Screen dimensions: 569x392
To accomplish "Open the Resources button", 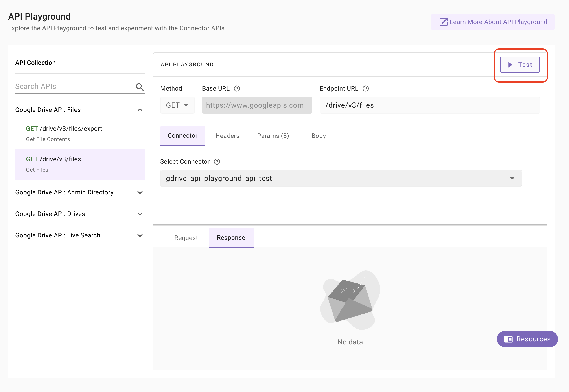I will click(x=527, y=339).
